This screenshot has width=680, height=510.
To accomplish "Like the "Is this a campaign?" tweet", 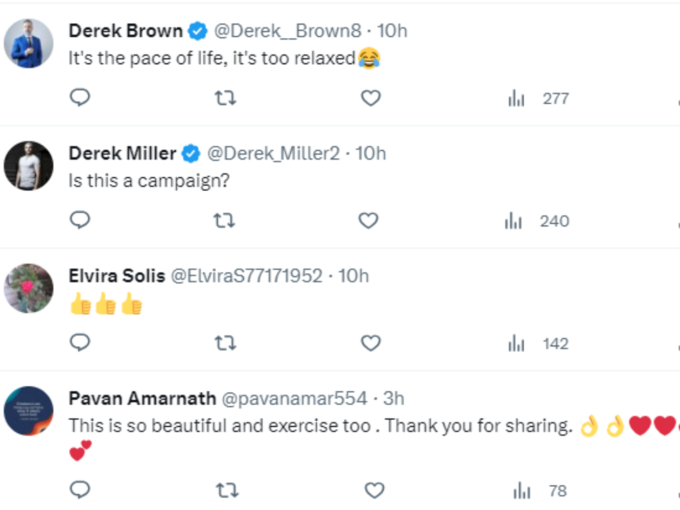I will (x=369, y=220).
